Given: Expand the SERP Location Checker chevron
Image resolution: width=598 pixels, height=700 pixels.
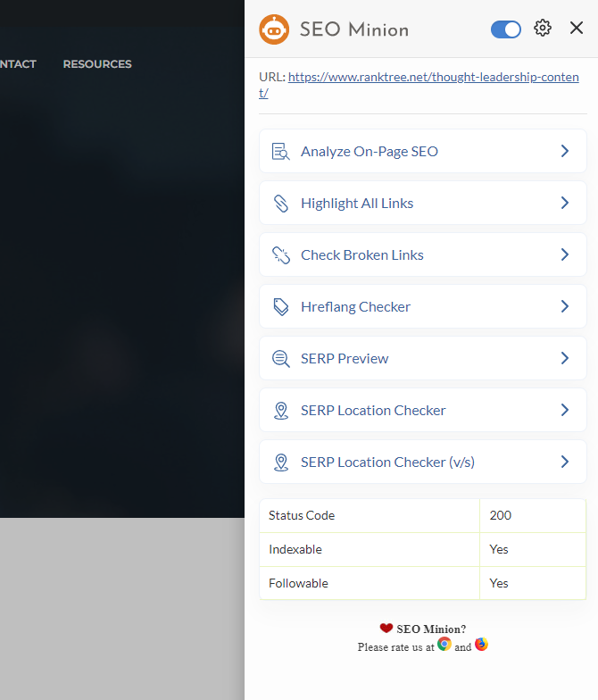Looking at the screenshot, I should (x=564, y=410).
